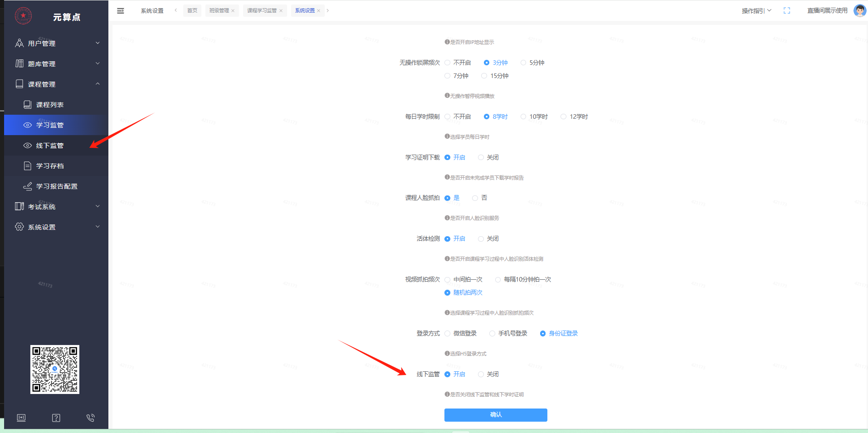Select 每隔10分钟拍一次 capture frequency
Viewport: 868px width, 433px height.
(523, 279)
